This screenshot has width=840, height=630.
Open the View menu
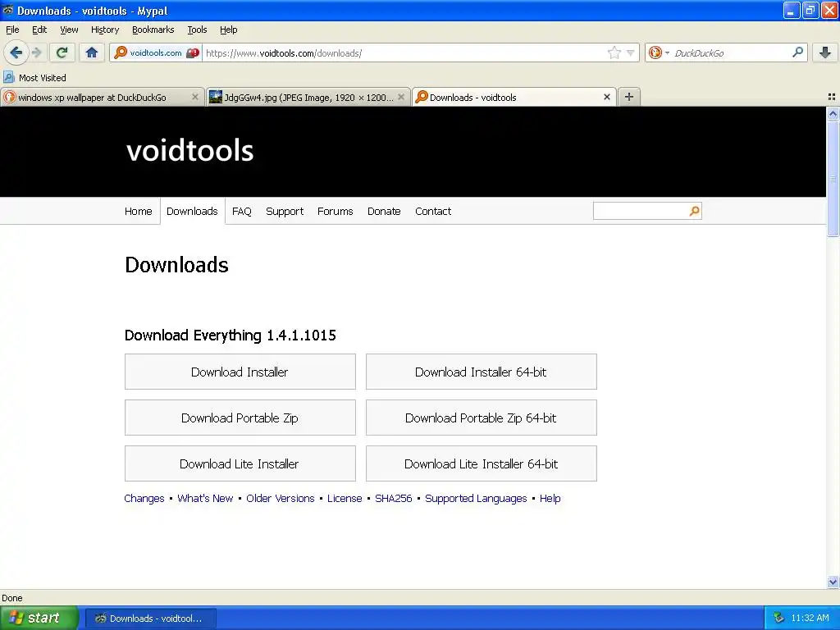(x=69, y=30)
